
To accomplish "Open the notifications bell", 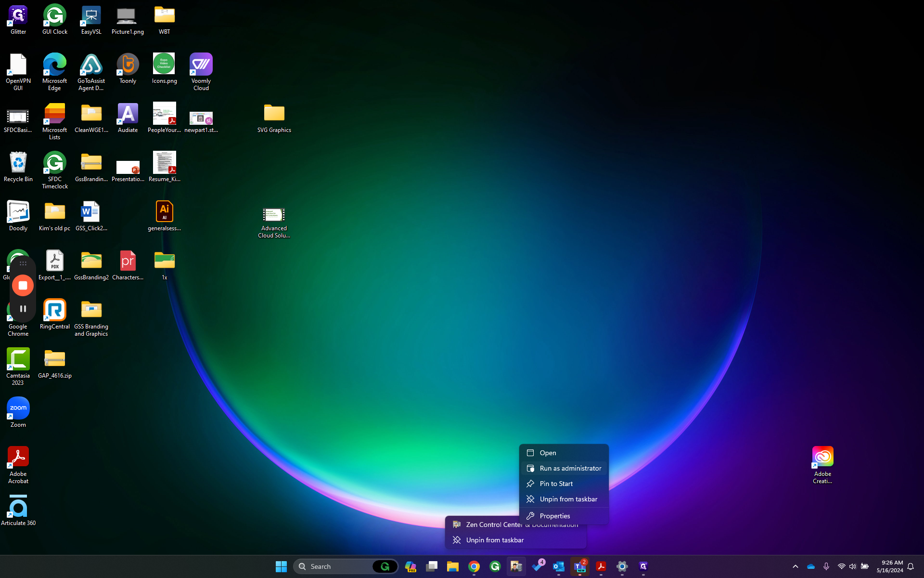I will point(911,566).
